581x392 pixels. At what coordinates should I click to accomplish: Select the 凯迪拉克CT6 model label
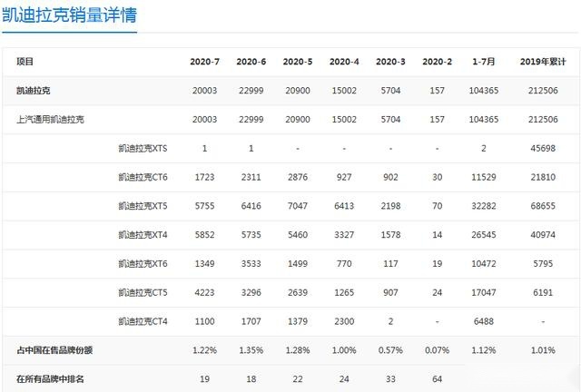[x=143, y=177]
